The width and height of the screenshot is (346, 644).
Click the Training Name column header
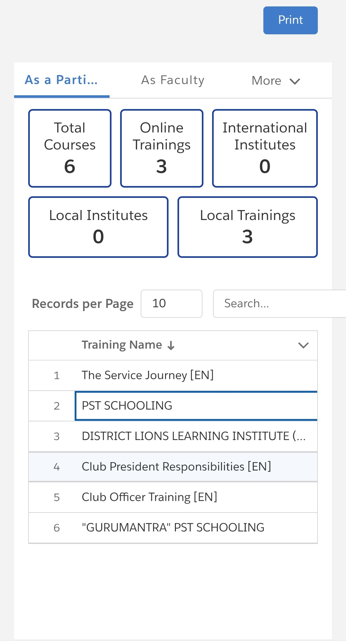122,345
